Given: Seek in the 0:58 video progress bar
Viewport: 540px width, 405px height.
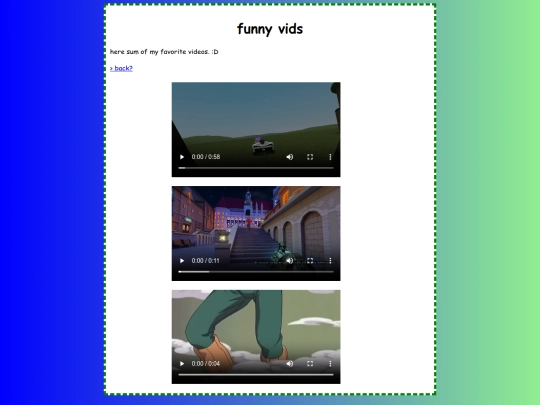Looking at the screenshot, I should [x=256, y=168].
